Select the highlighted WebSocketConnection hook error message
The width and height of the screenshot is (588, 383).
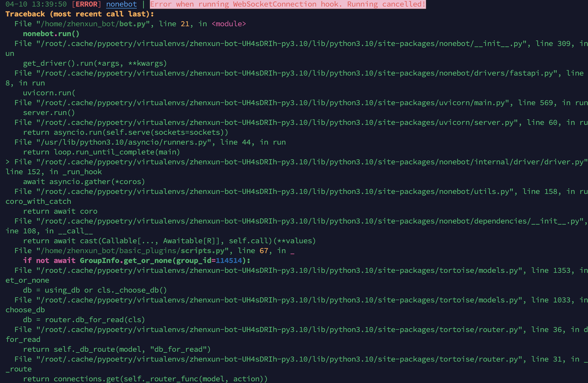click(x=288, y=4)
